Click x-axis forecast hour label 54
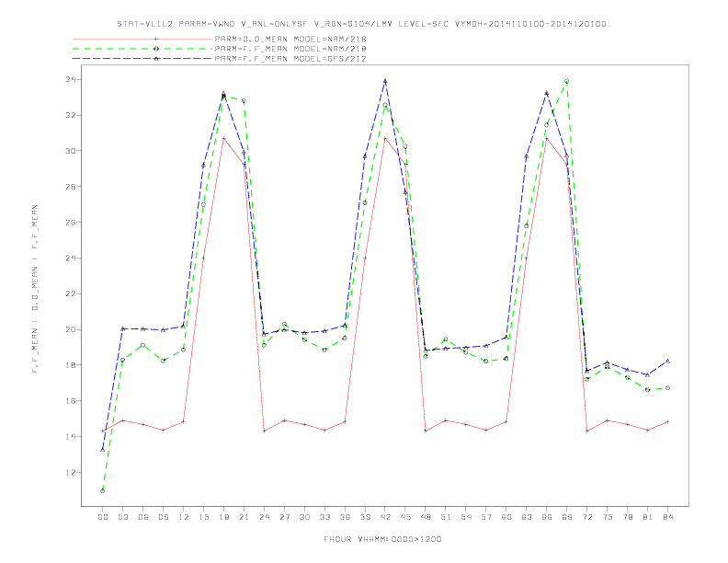This screenshot has height=563, width=728. (466, 517)
